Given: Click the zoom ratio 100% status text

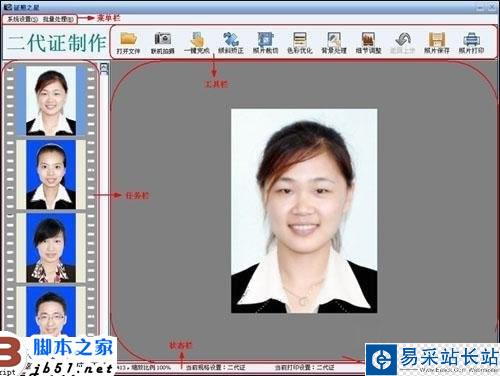Looking at the screenshot, I should click(x=150, y=367).
